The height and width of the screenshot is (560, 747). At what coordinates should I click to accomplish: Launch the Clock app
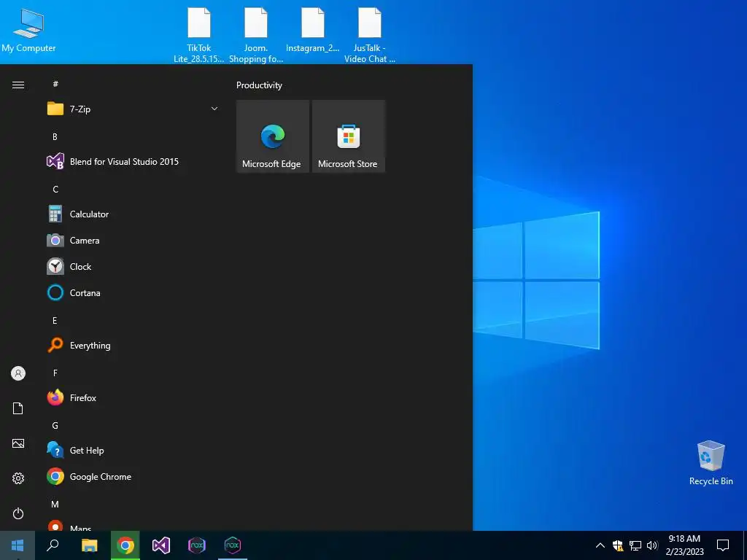(133, 267)
